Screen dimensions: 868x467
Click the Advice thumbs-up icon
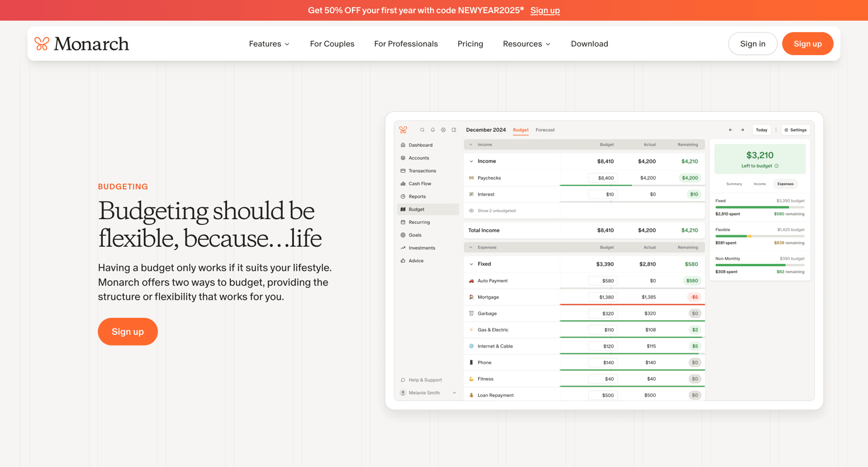pos(403,260)
